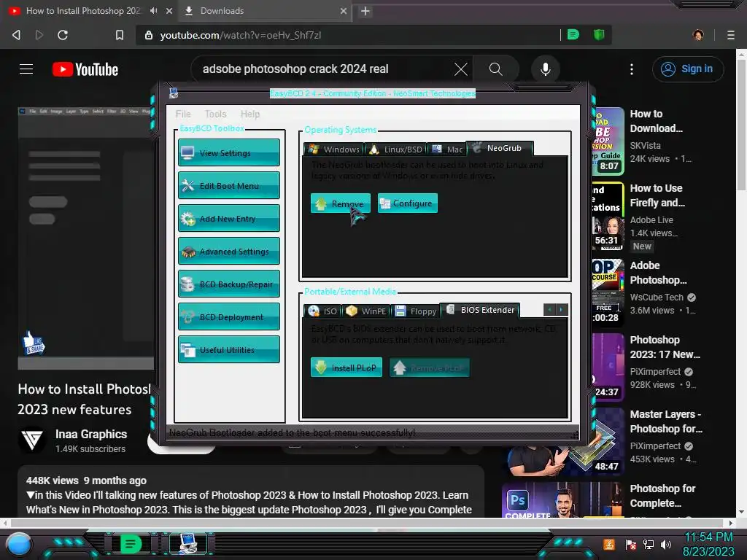Mute the YouTube tab audio icon

153,10
